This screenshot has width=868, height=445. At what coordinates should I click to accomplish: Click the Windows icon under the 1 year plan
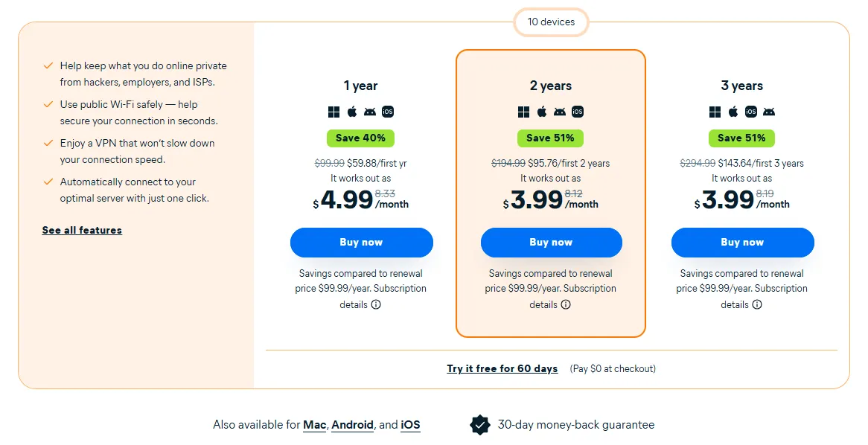tap(334, 112)
